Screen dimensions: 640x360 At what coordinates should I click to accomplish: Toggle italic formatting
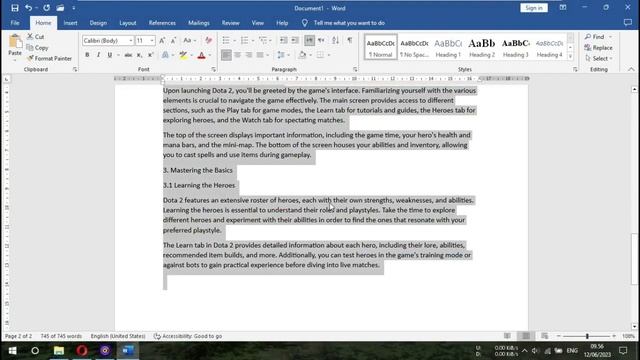click(x=98, y=55)
